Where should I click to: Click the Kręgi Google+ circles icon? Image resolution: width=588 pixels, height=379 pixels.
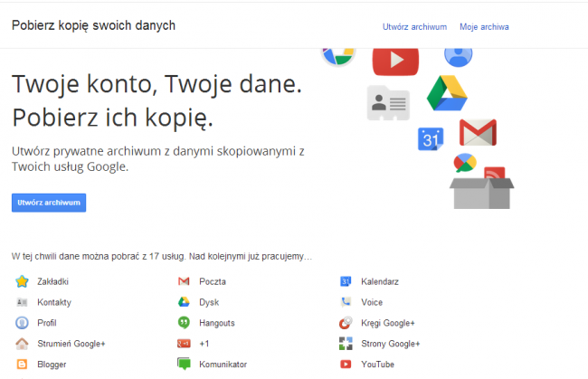(x=346, y=323)
